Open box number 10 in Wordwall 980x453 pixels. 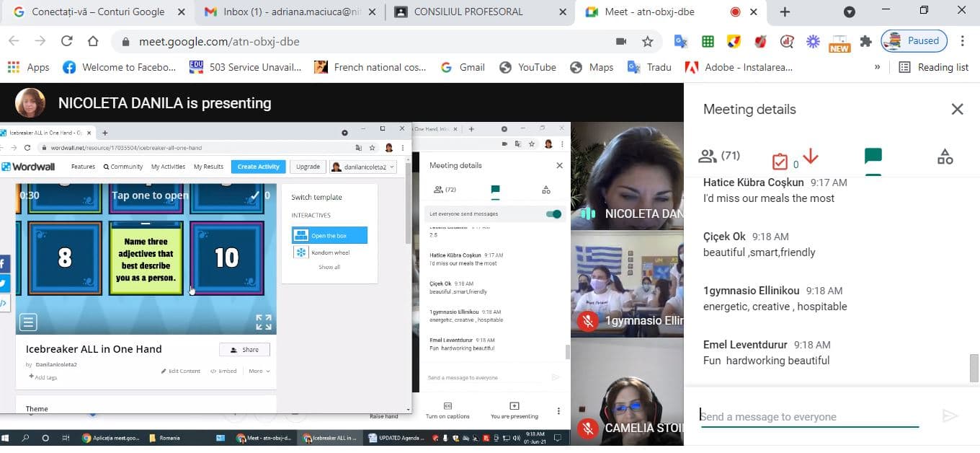pyautogui.click(x=226, y=258)
